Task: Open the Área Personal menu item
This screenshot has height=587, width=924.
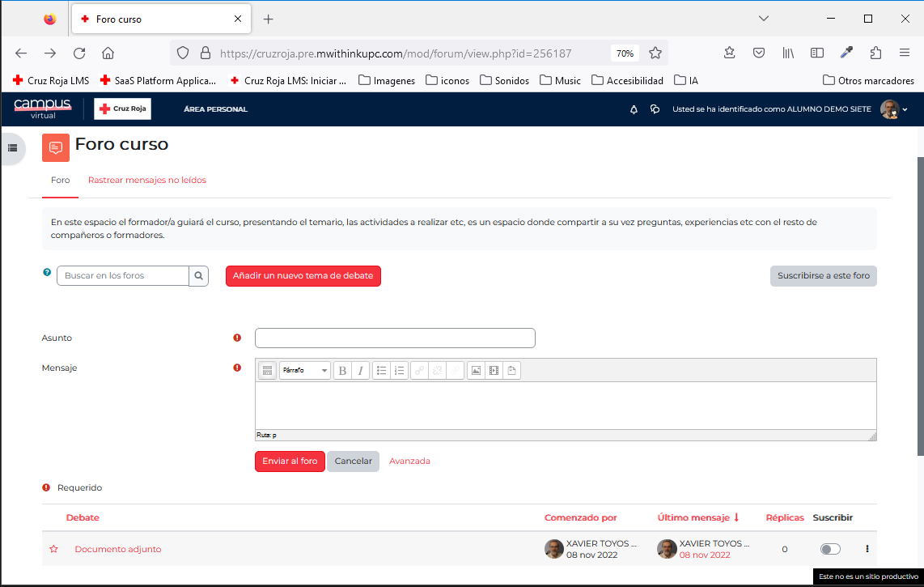Action: click(215, 109)
